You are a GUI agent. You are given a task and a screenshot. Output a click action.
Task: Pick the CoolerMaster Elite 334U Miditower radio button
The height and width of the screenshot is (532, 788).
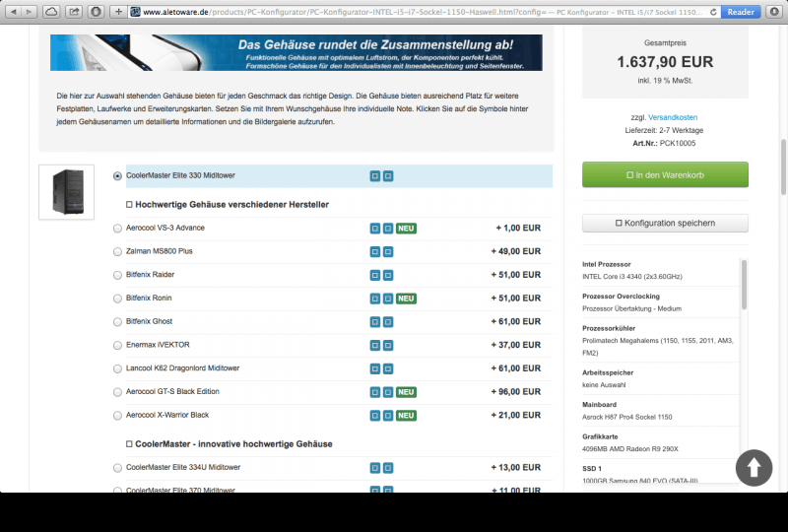tap(117, 468)
